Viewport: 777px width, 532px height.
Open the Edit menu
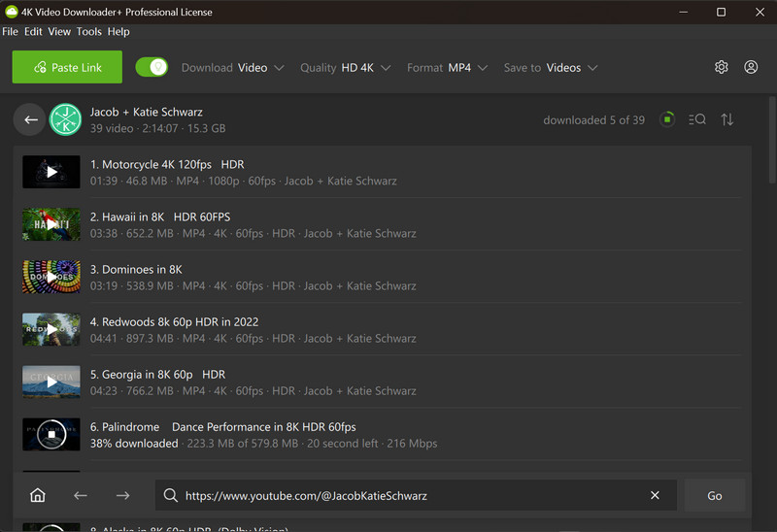[x=33, y=32]
